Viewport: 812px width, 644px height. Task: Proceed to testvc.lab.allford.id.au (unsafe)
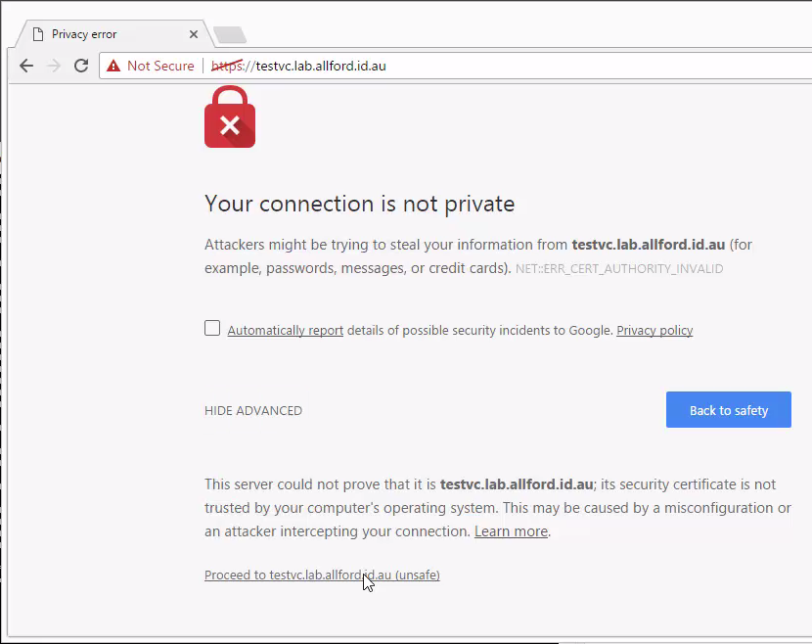coord(322,575)
